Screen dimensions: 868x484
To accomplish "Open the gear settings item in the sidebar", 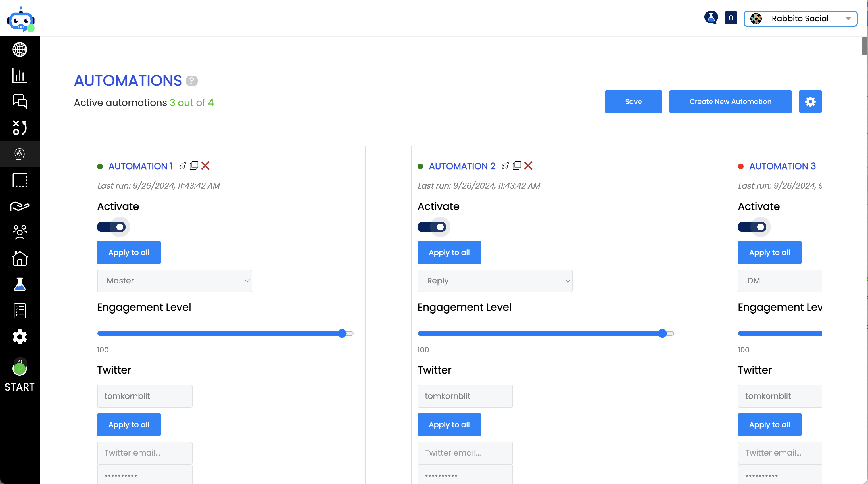I will pyautogui.click(x=20, y=337).
